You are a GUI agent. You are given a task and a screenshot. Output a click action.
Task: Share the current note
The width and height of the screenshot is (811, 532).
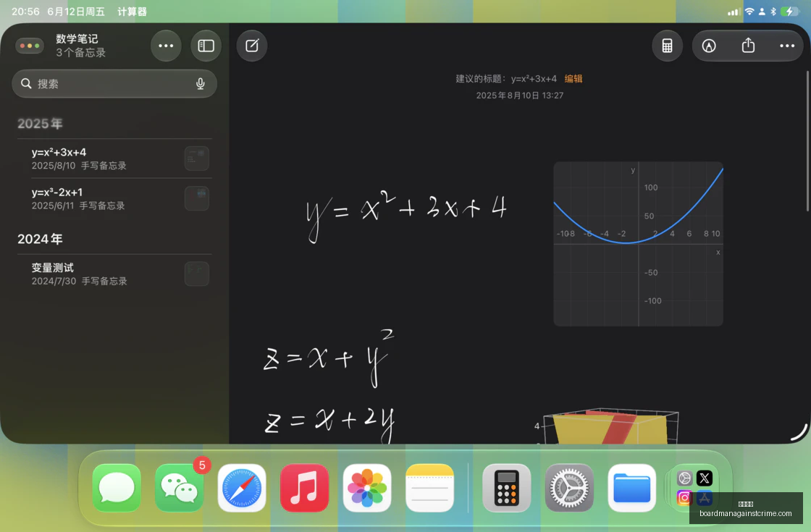(748, 46)
